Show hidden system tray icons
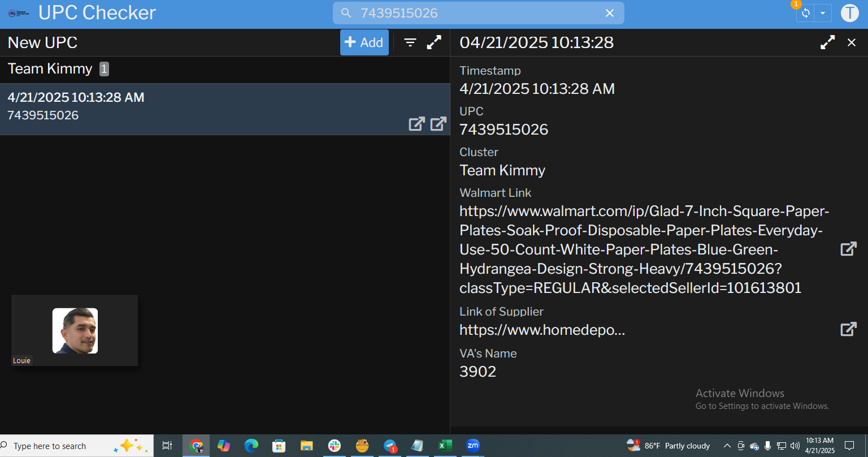 [x=727, y=446]
